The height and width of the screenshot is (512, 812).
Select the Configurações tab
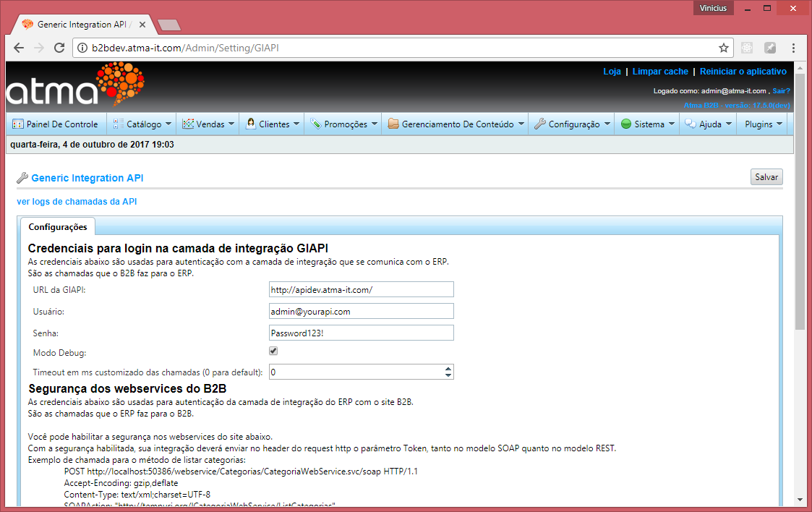tap(57, 227)
